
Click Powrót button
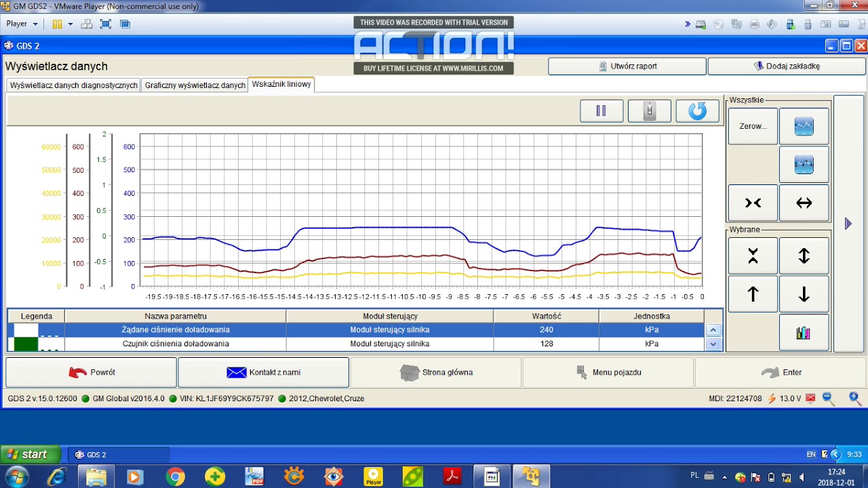point(92,372)
